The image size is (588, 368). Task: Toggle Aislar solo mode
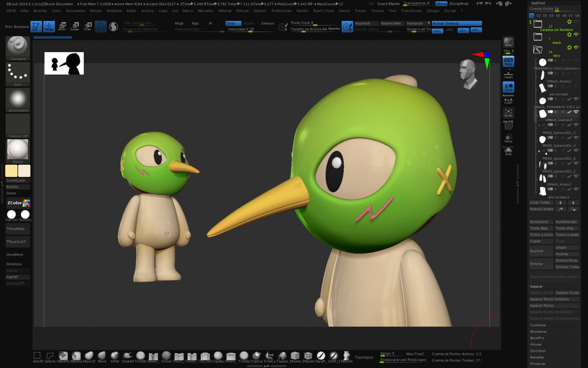pyautogui.click(x=508, y=151)
